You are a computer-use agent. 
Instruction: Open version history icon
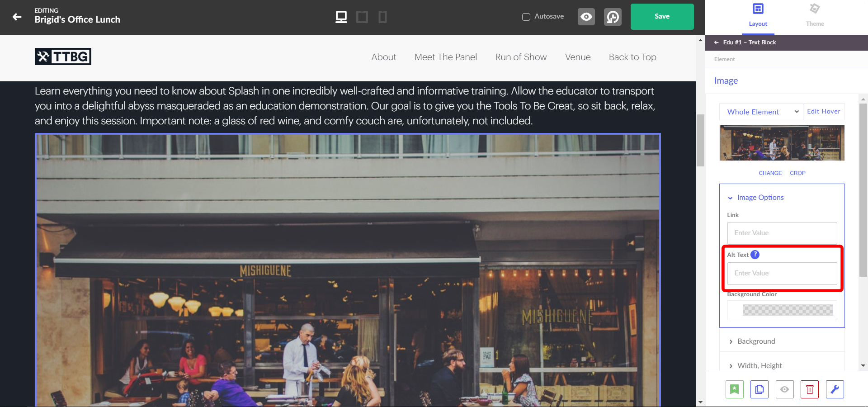point(613,17)
